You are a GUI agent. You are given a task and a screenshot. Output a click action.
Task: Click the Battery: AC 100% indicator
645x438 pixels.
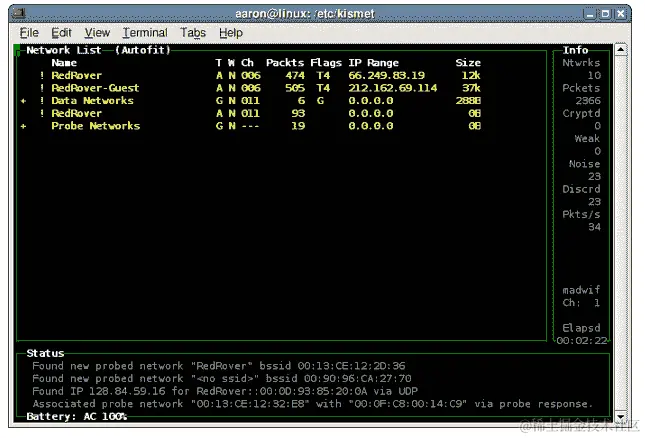pos(77,417)
